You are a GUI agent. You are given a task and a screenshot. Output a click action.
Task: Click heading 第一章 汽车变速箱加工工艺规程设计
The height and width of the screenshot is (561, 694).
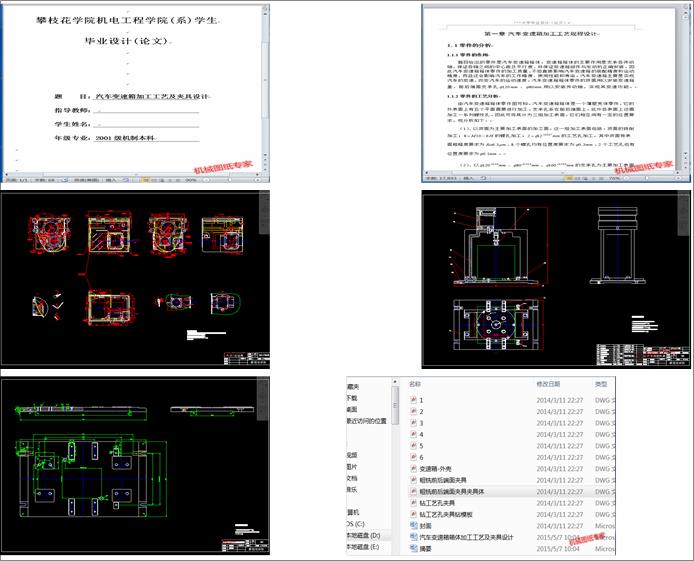540,34
